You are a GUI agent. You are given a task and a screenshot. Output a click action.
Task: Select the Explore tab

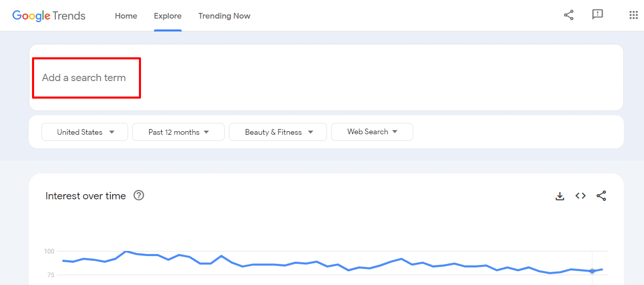tap(168, 16)
